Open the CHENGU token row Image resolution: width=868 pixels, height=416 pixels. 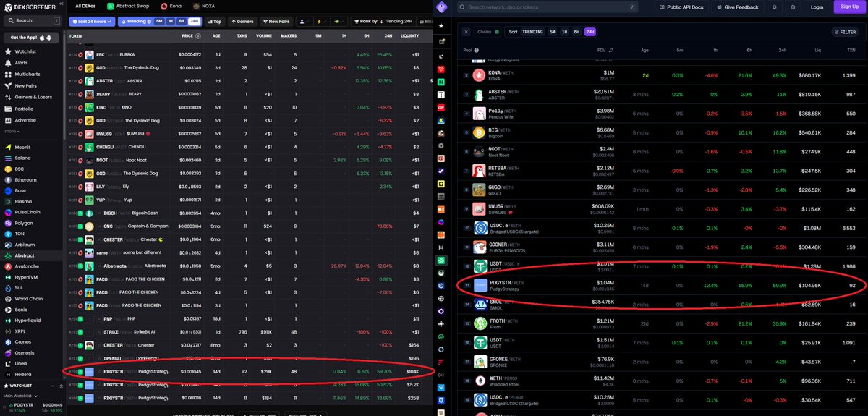coord(250,147)
